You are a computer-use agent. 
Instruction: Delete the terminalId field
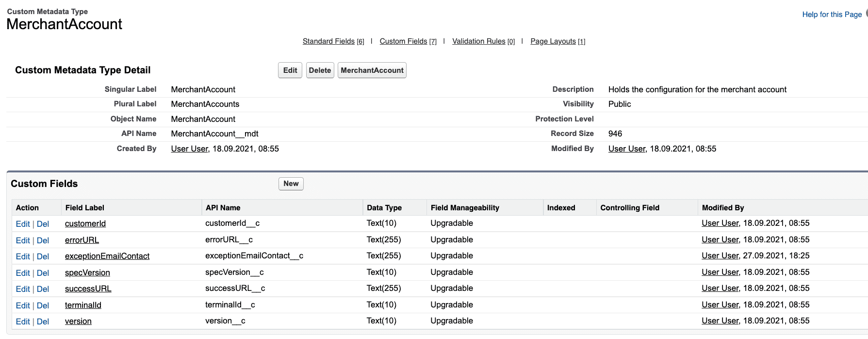pos(43,305)
